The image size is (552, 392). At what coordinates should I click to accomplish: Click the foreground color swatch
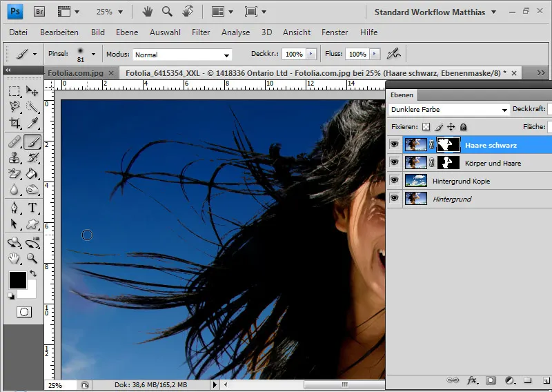pyautogui.click(x=18, y=280)
